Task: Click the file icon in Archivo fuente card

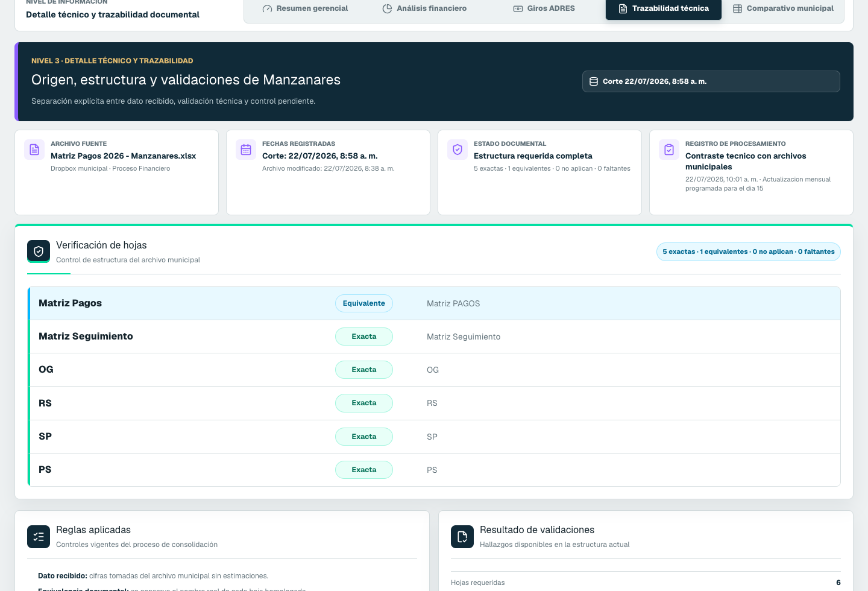Action: point(34,150)
